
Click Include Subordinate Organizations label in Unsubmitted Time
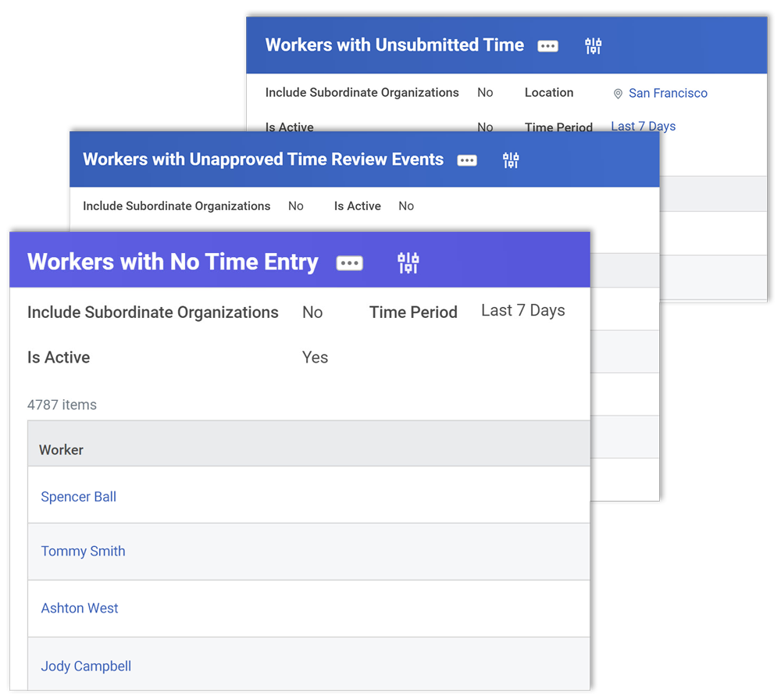362,93
